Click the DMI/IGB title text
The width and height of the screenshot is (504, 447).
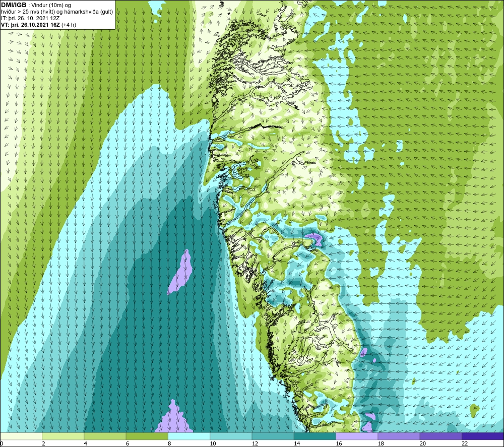pos(14,5)
